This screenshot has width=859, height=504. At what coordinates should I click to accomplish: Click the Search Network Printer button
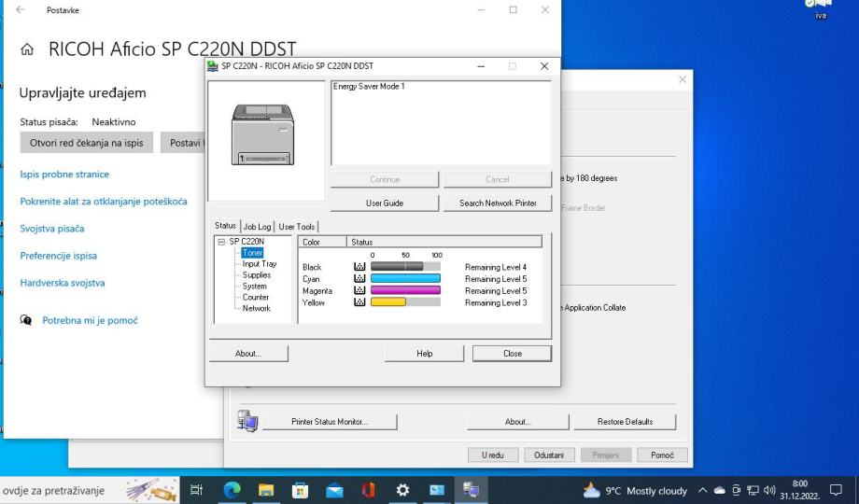click(x=497, y=203)
